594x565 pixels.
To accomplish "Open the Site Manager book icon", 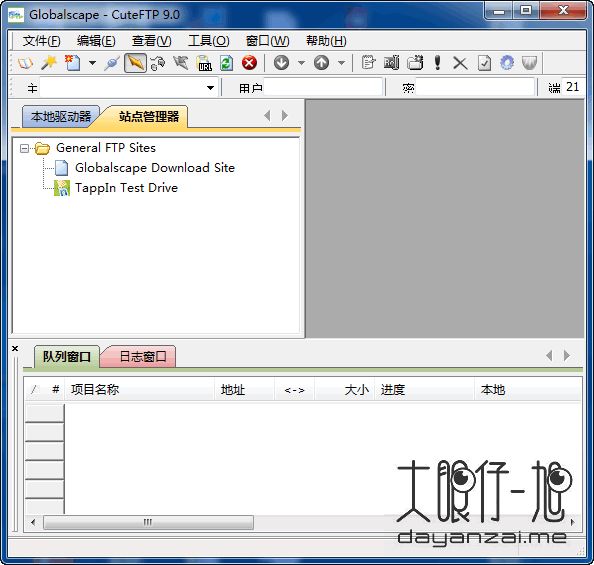I will pos(25,63).
